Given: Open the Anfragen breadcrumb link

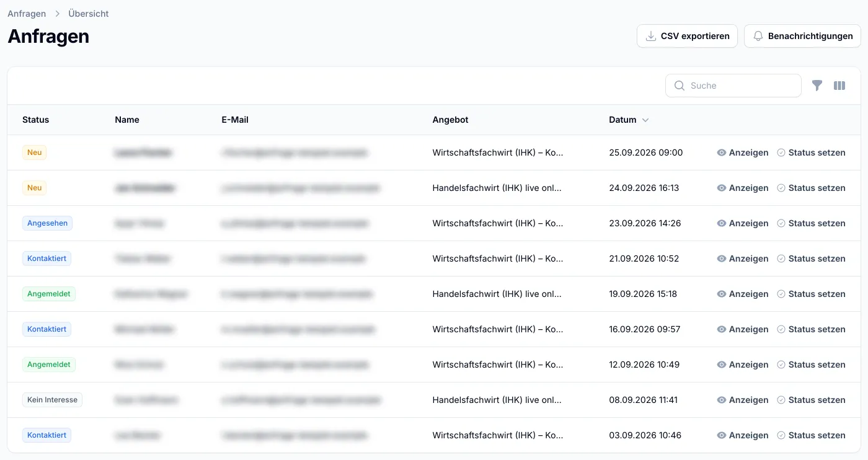Looking at the screenshot, I should [27, 14].
